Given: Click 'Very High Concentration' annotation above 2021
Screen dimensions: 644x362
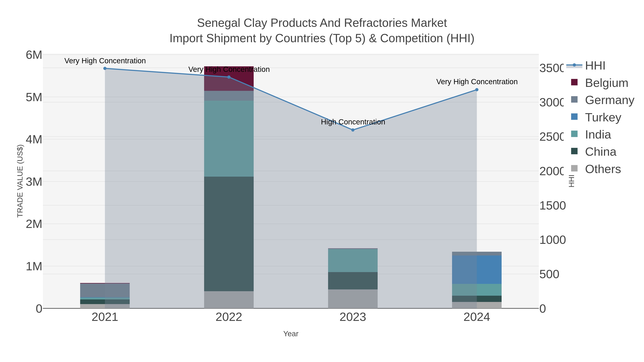Looking at the screenshot, I should click(105, 61).
